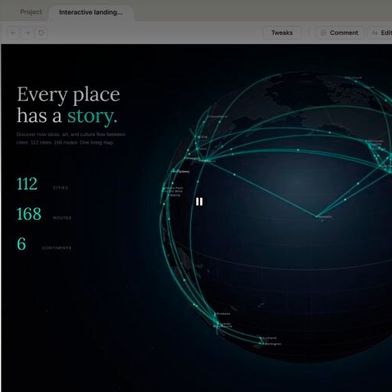392x392 pixels.
Task: Reload the preview with the refresh icon
Action: tap(41, 33)
